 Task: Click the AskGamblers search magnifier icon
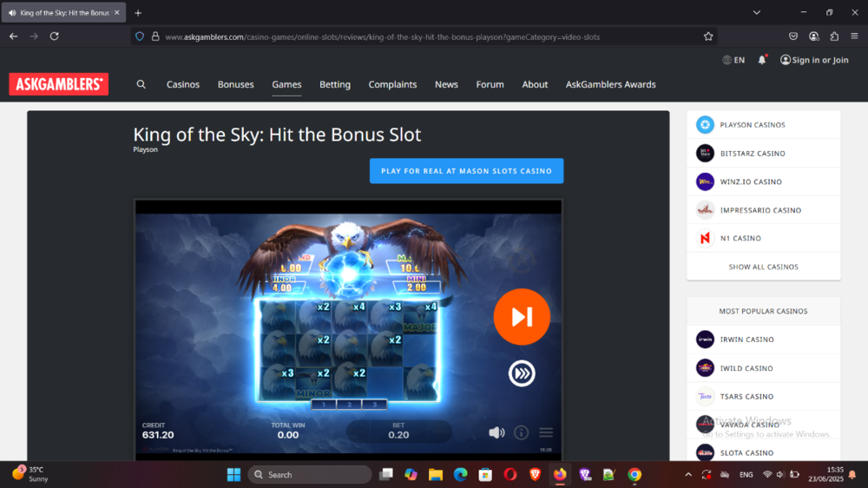(x=141, y=84)
